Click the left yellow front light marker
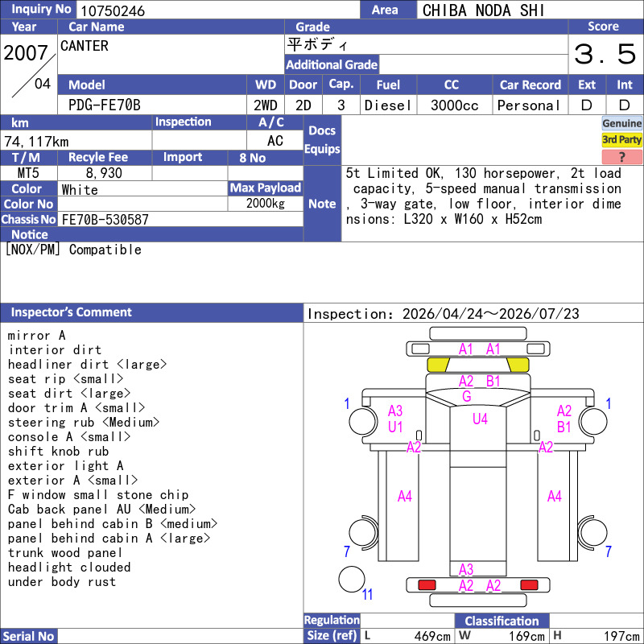This screenshot has width=644, height=644. [x=438, y=365]
